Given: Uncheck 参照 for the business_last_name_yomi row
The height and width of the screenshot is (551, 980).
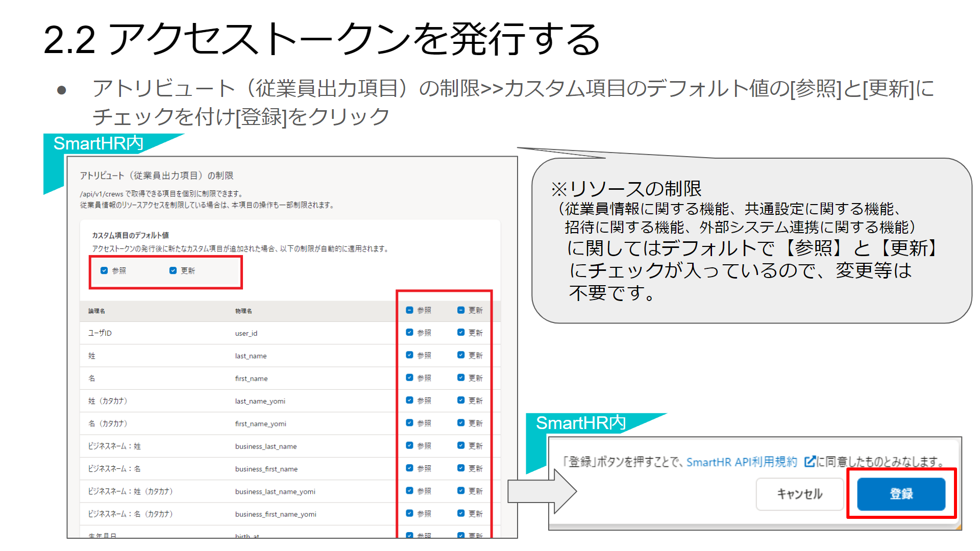Looking at the screenshot, I should (x=409, y=491).
